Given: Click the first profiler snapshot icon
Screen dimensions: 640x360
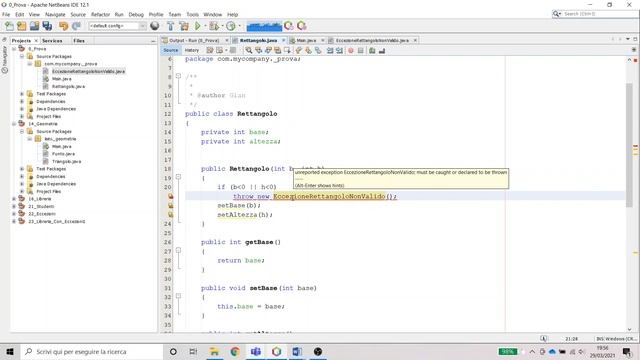Looking at the screenshot, I should (x=289, y=26).
